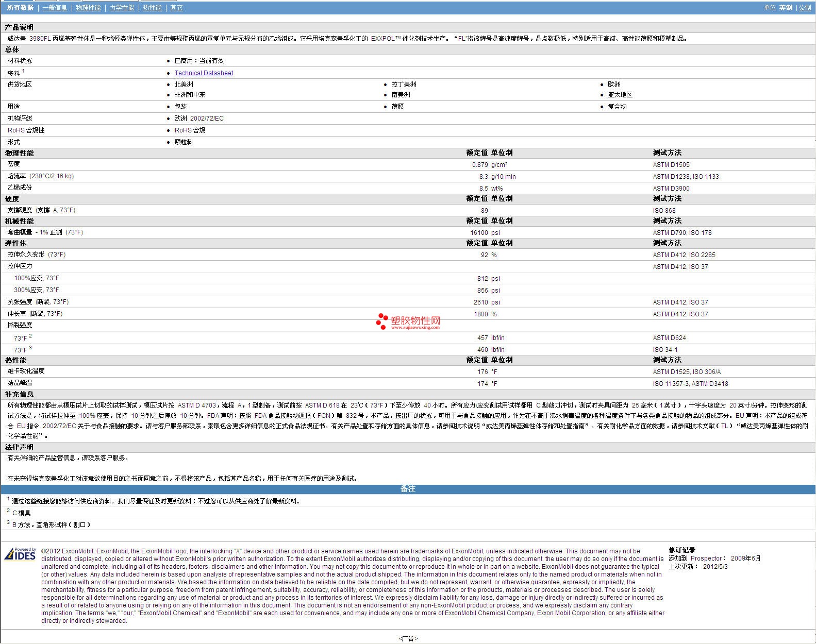This screenshot has width=816, height=644.
Task: Click the 欧洲 2002/72/EC rating entry
Action: click(x=199, y=118)
